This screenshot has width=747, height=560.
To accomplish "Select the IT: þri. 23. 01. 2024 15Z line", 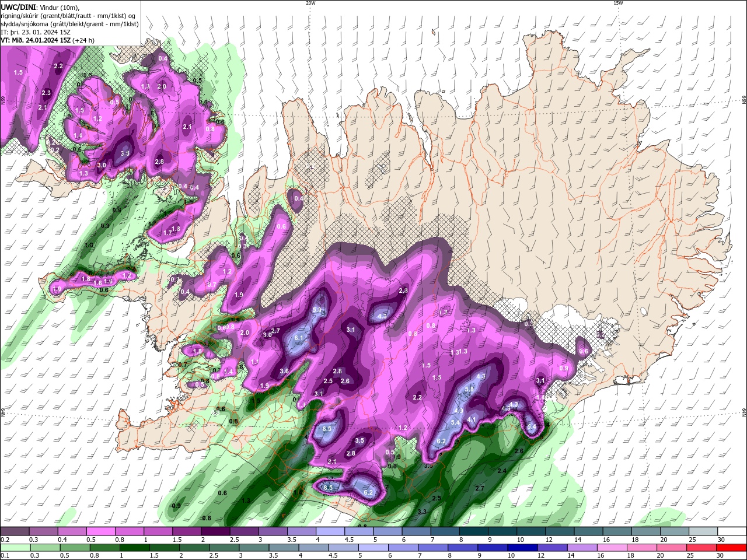I will (x=36, y=32).
